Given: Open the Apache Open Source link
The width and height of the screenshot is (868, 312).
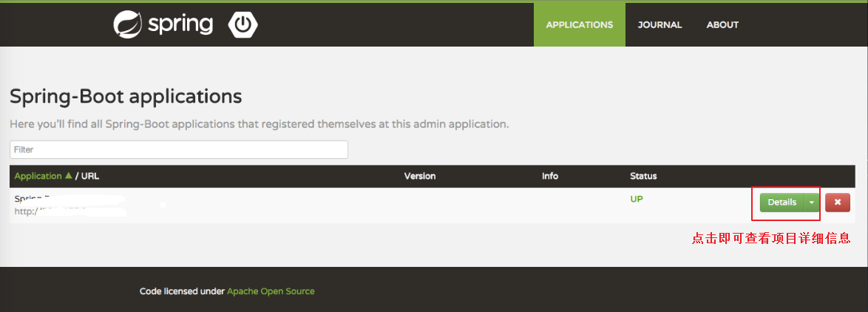Looking at the screenshot, I should click(x=271, y=291).
